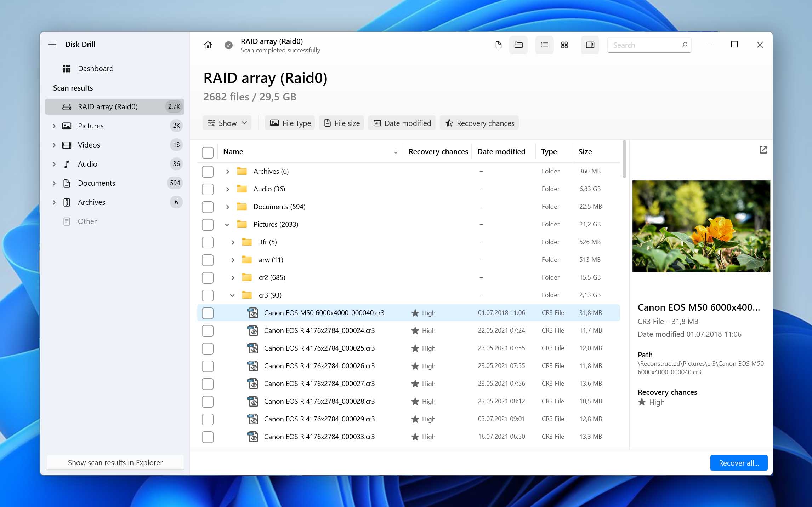Click the split view icon

pos(590,45)
